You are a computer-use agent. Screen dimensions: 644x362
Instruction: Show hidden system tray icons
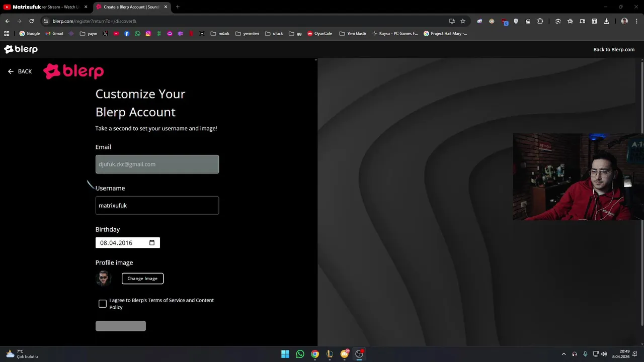563,354
